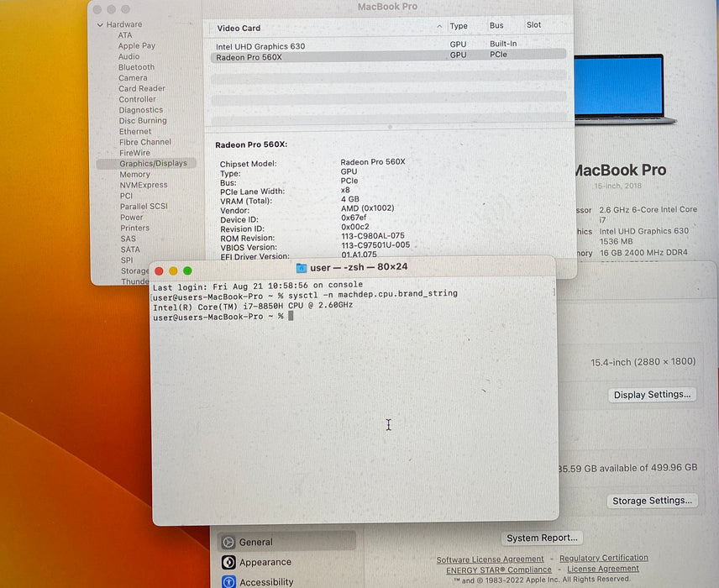Select Audio in the sidebar
The image size is (719, 588).
pyautogui.click(x=129, y=56)
